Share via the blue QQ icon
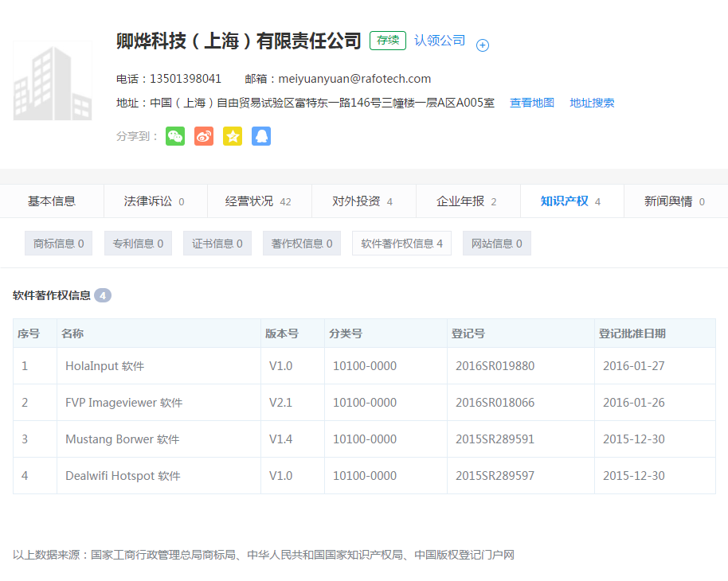The image size is (728, 581). (x=260, y=135)
